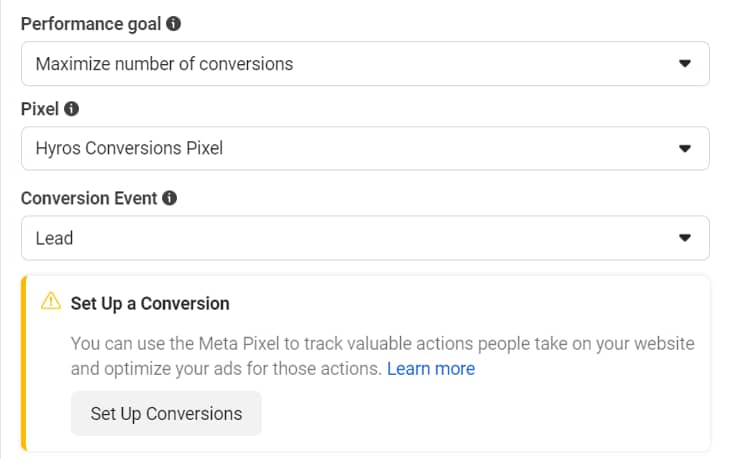This screenshot has width=730, height=459.
Task: Click the 'Set Up Conversions' button
Action: click(x=166, y=413)
